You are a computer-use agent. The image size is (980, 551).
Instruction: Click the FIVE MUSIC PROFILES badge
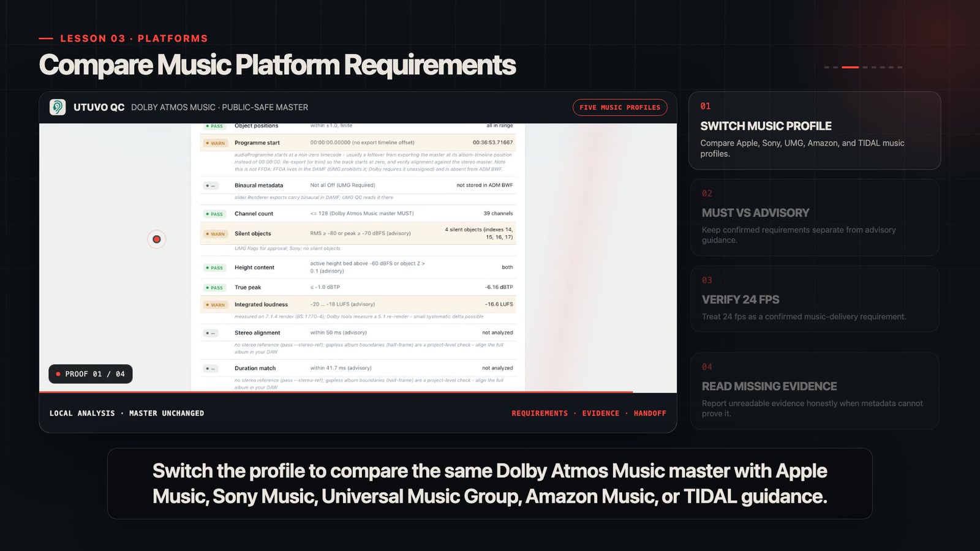pyautogui.click(x=620, y=107)
